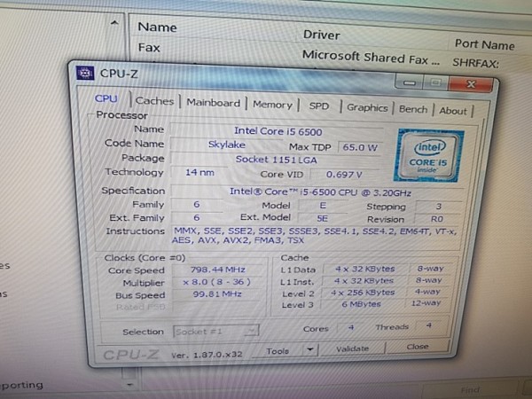This screenshot has width=532, height=399.
Task: Close CPU-Z with the red X button
Action: pyautogui.click(x=471, y=84)
